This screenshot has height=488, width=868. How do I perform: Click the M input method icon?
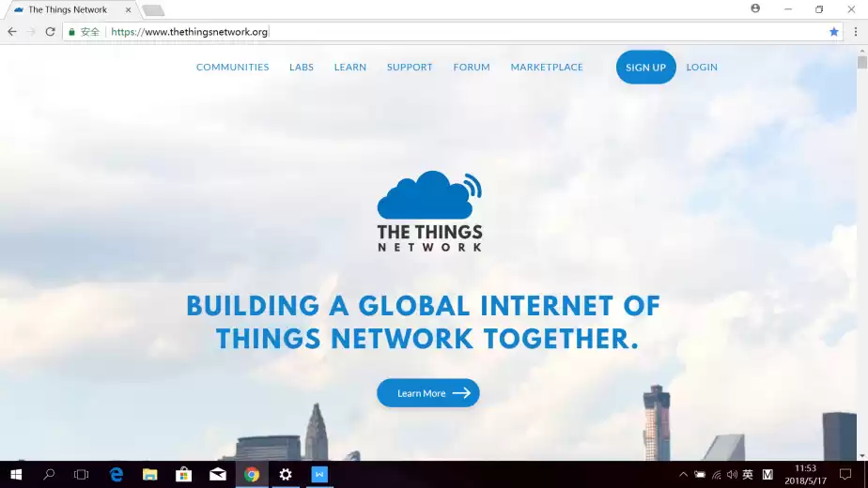coord(767,475)
